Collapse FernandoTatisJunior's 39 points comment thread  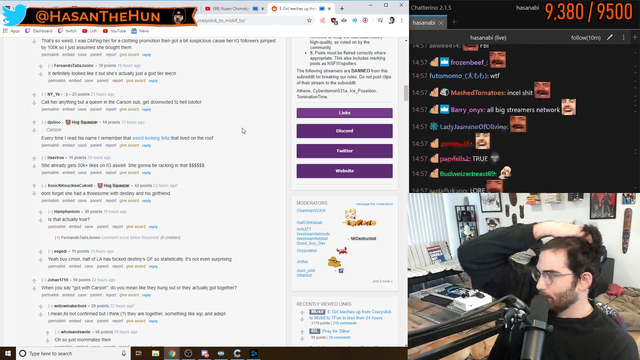point(50,65)
